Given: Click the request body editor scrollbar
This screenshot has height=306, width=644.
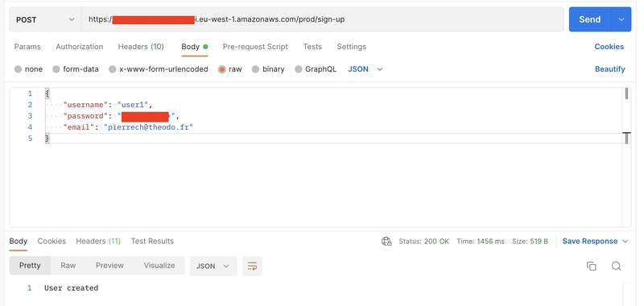Looking at the screenshot, I should tap(626, 156).
